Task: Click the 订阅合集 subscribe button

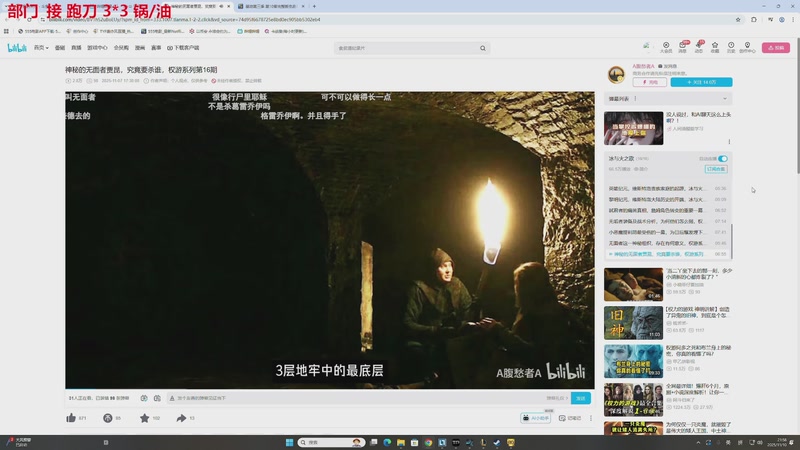Action: (x=716, y=169)
